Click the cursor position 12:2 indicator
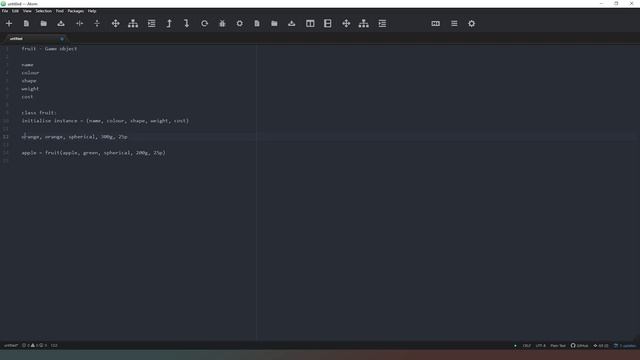The width and height of the screenshot is (640, 360). pos(54,345)
